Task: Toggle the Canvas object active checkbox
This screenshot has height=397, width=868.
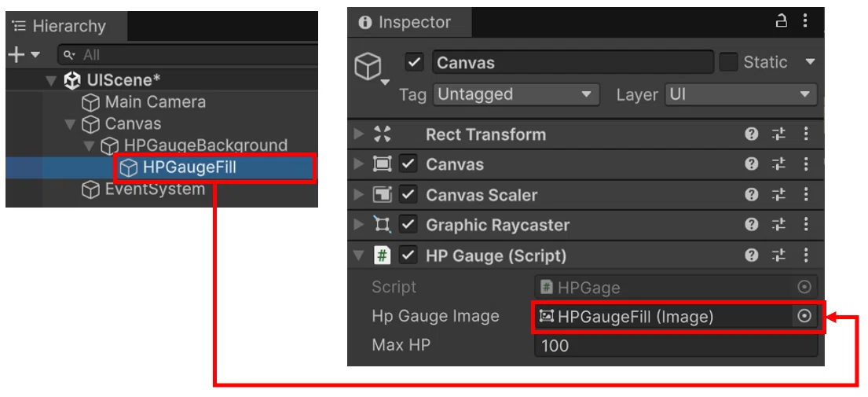Action: pos(414,62)
